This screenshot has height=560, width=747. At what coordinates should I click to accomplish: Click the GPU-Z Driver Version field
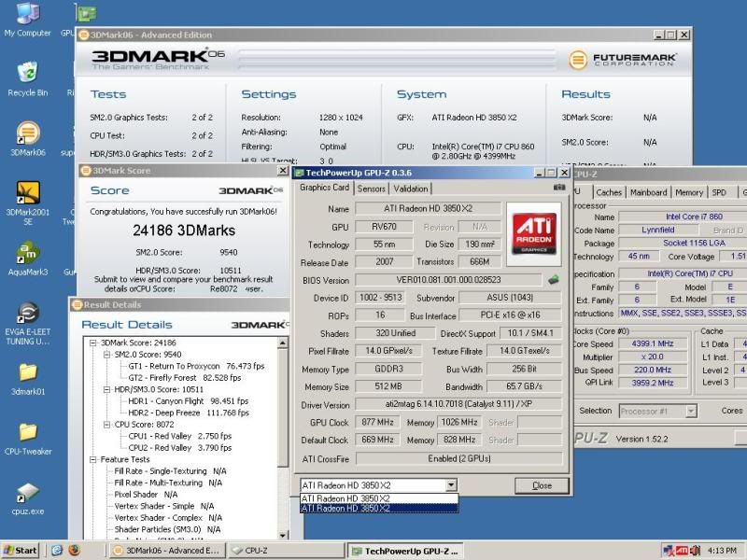(458, 404)
